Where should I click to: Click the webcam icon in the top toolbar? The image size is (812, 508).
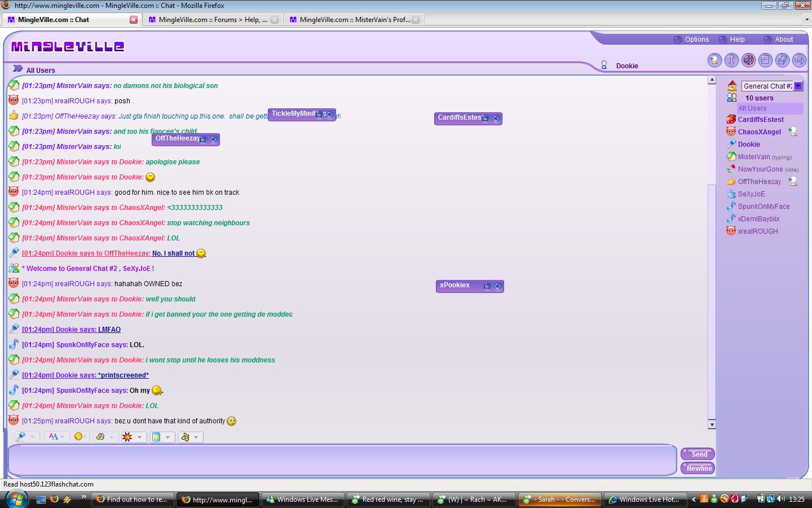714,60
